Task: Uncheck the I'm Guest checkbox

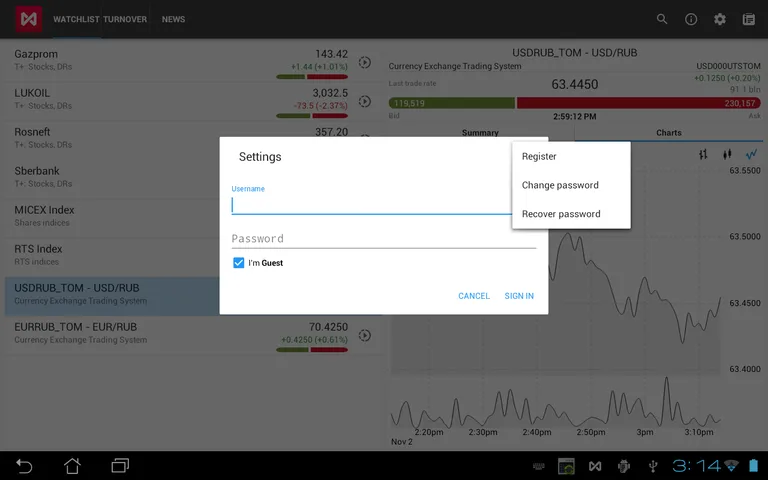Action: click(x=239, y=263)
